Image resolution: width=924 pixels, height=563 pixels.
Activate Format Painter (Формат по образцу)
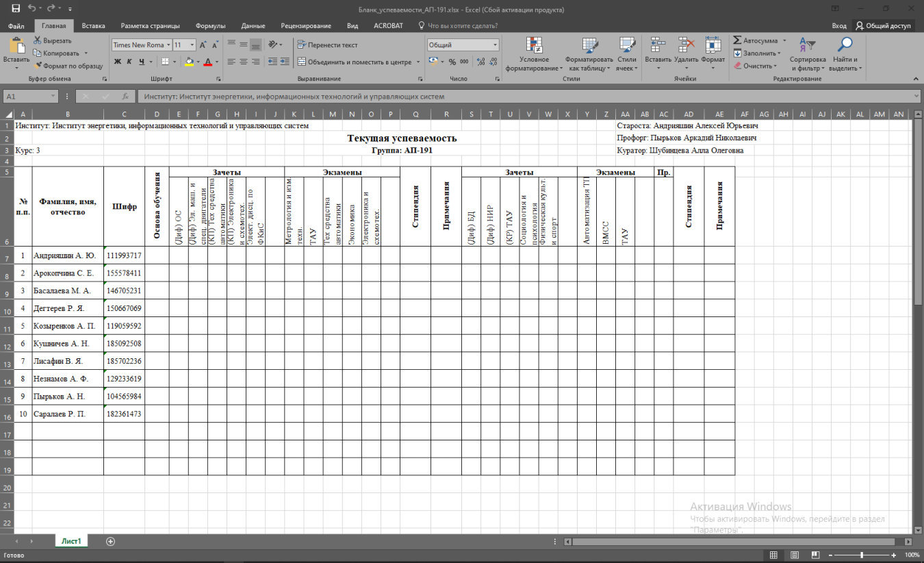pyautogui.click(x=68, y=66)
